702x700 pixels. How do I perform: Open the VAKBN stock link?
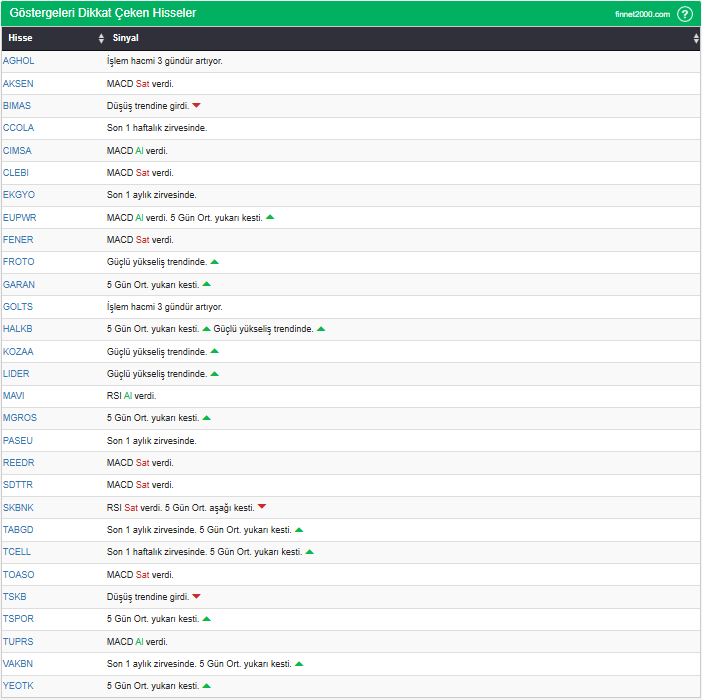point(18,664)
